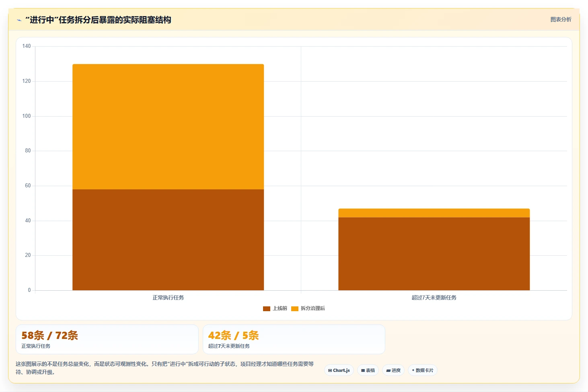Screen dimensions: 588x392
Task: Click the explanatory paragraph starting 这张图展示的不是
Action: (x=164, y=368)
